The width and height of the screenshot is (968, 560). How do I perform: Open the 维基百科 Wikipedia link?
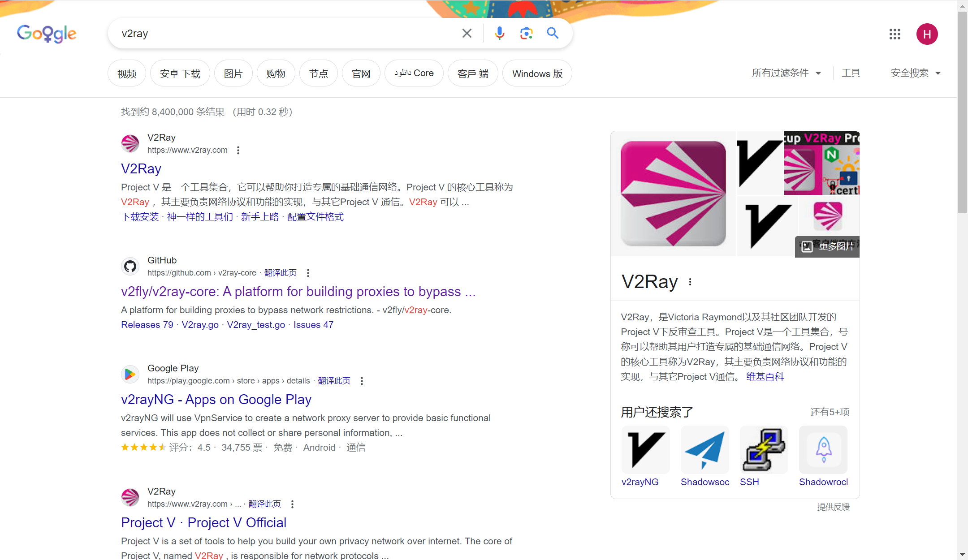point(765,377)
